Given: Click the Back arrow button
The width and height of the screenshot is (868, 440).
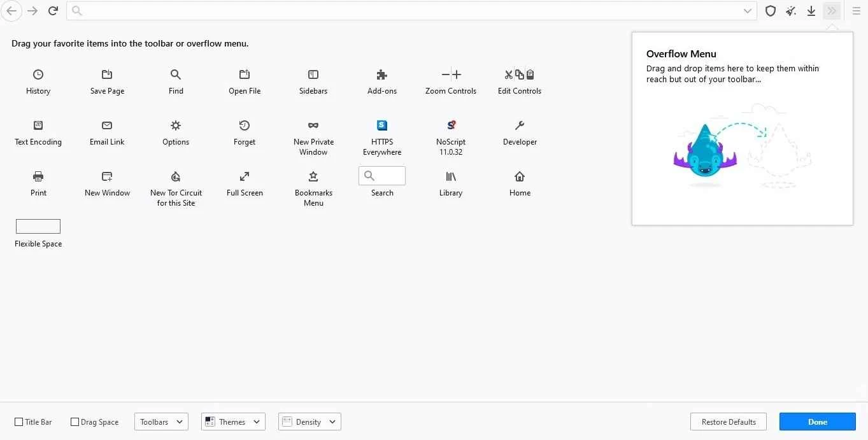Looking at the screenshot, I should pyautogui.click(x=11, y=11).
